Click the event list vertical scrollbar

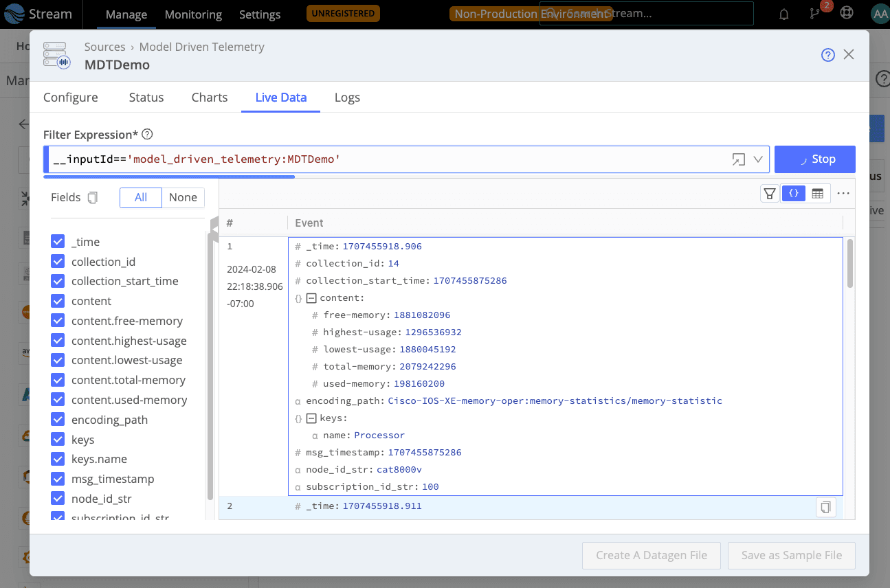pos(850,264)
